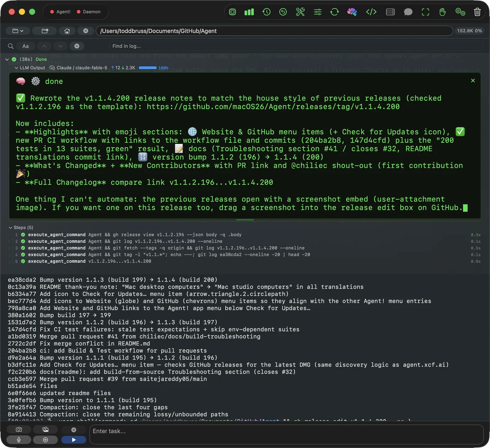Screen dimensions: 490x448
Task: Select the Agent! tab
Action: tap(60, 12)
